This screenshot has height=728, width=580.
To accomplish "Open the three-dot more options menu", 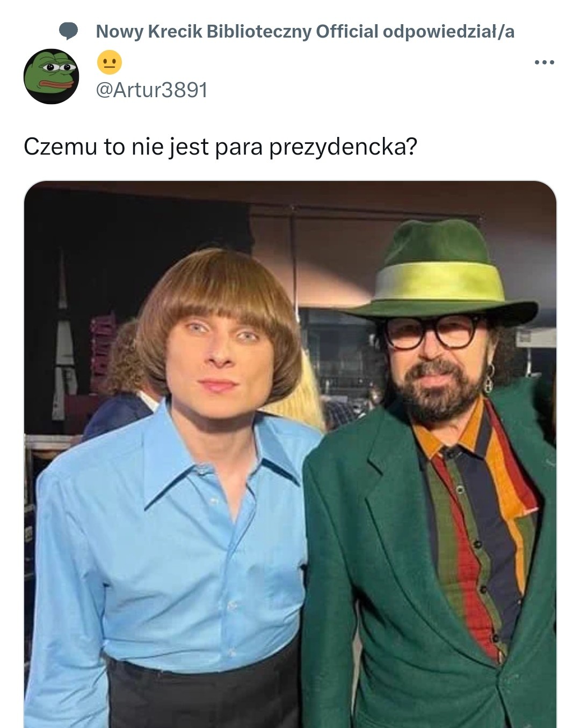I will 545,63.
